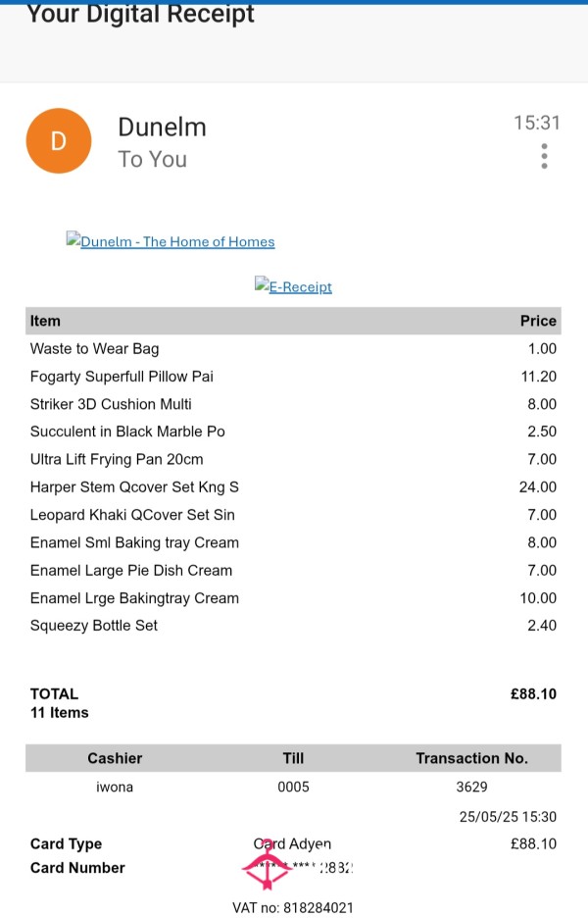The height and width of the screenshot is (918, 588).
Task: Click the broken E-Receipt image icon
Action: (262, 284)
